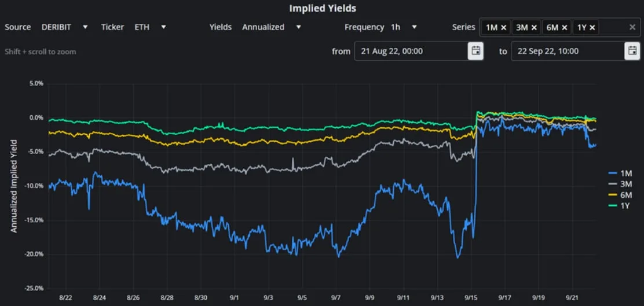Remove the 3M series tag
644x306 pixels.
534,28
